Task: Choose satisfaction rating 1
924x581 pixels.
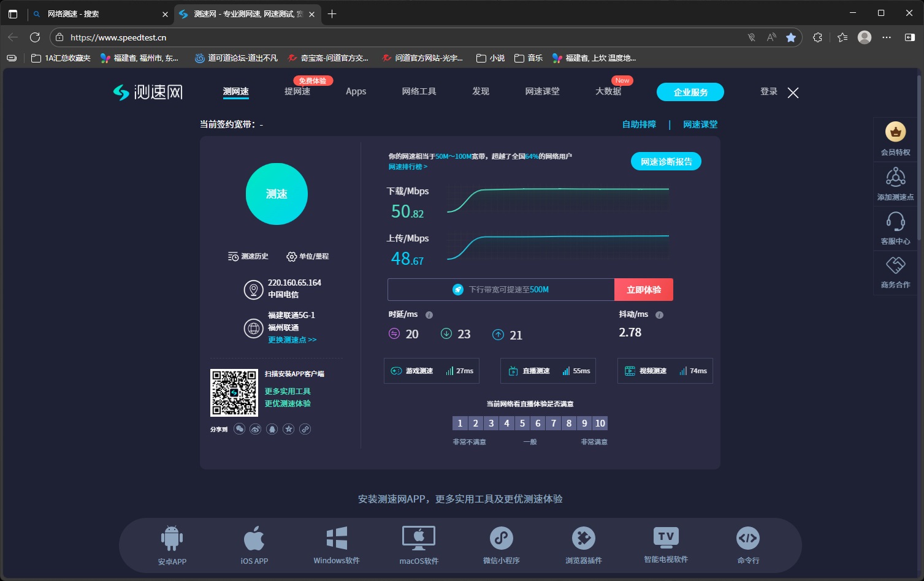Action: [x=460, y=423]
